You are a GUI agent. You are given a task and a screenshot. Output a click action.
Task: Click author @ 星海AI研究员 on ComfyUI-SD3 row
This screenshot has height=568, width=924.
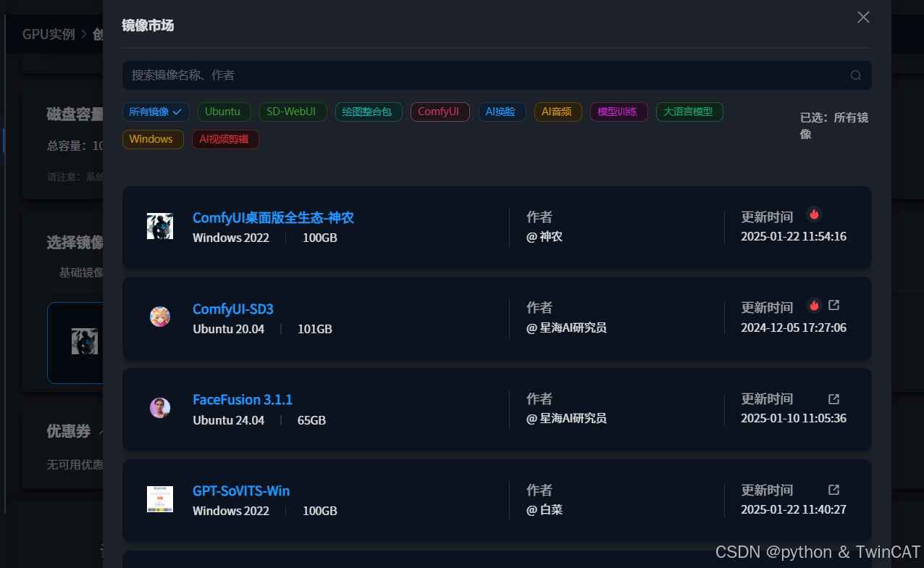click(x=566, y=328)
